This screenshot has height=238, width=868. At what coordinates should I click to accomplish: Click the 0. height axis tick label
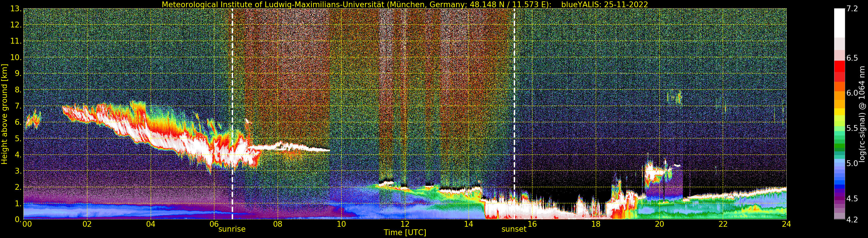[18, 220]
